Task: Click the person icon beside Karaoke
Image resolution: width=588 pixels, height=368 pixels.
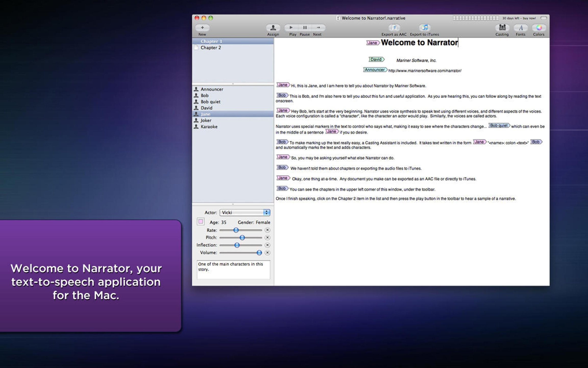Action: coord(196,126)
